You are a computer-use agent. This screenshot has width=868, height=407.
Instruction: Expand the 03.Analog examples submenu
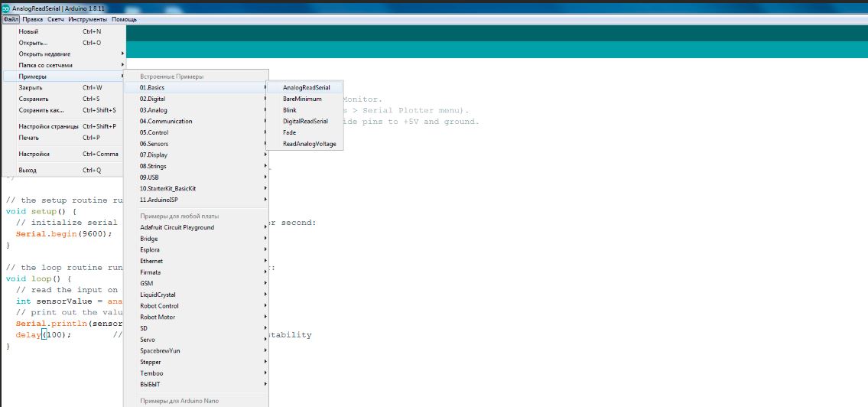[196, 110]
